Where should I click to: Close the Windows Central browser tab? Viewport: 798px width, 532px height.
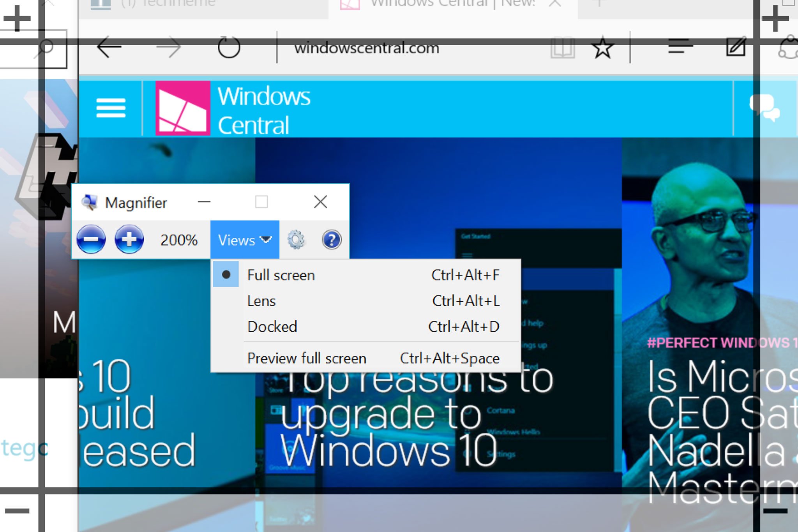(554, 3)
